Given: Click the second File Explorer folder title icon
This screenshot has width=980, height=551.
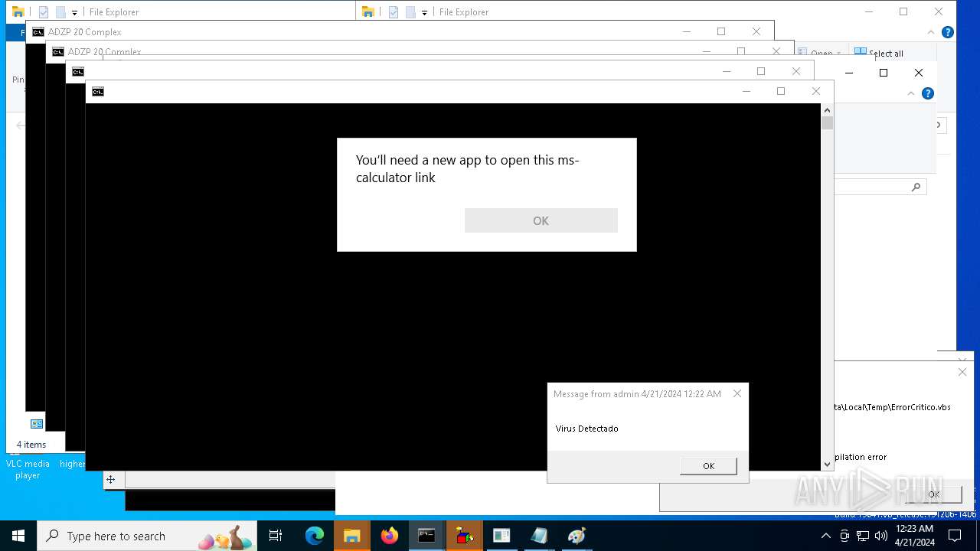Looking at the screenshot, I should click(367, 11).
